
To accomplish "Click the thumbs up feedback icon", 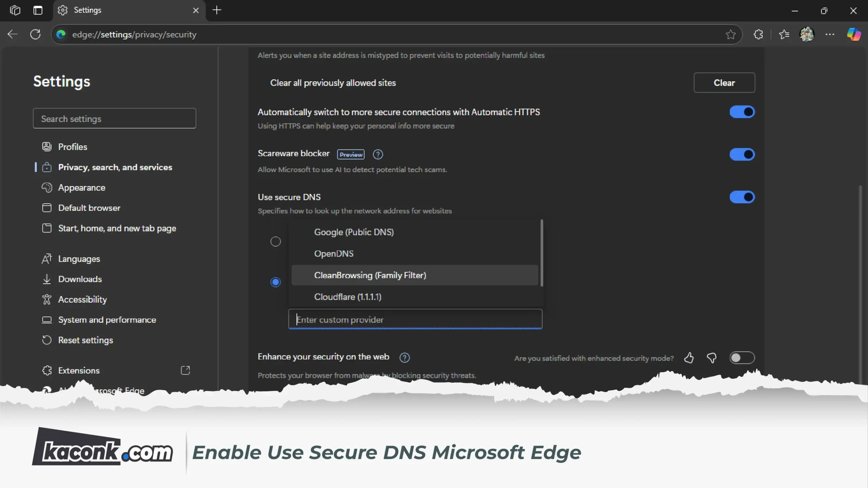I will [689, 358].
